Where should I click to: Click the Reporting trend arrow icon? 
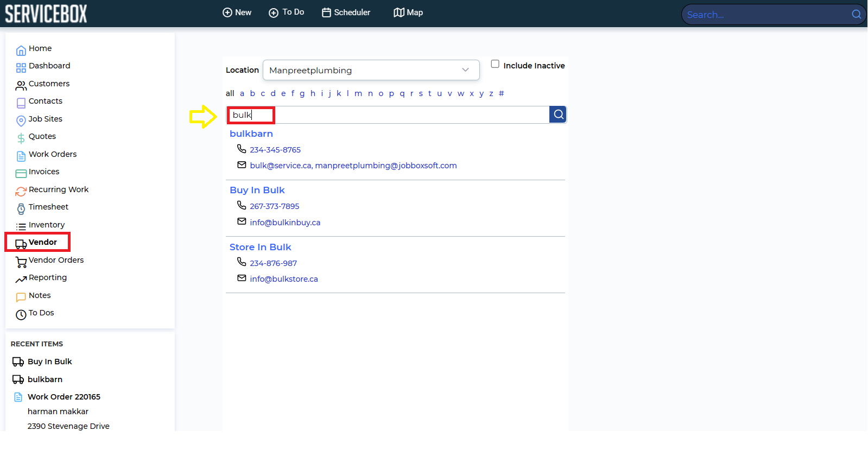click(21, 280)
